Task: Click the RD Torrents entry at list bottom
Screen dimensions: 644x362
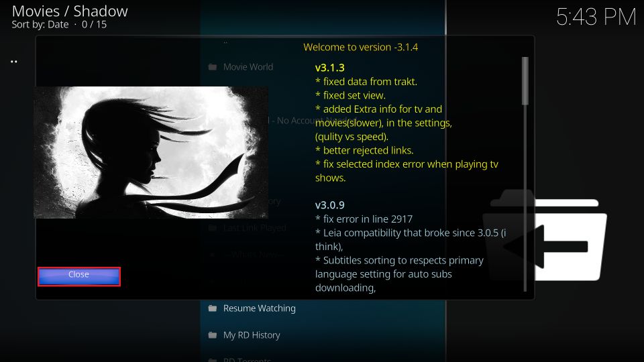Action: [247, 359]
